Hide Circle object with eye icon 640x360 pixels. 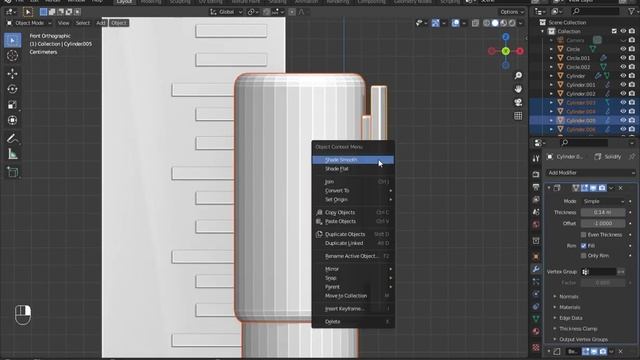(623, 49)
